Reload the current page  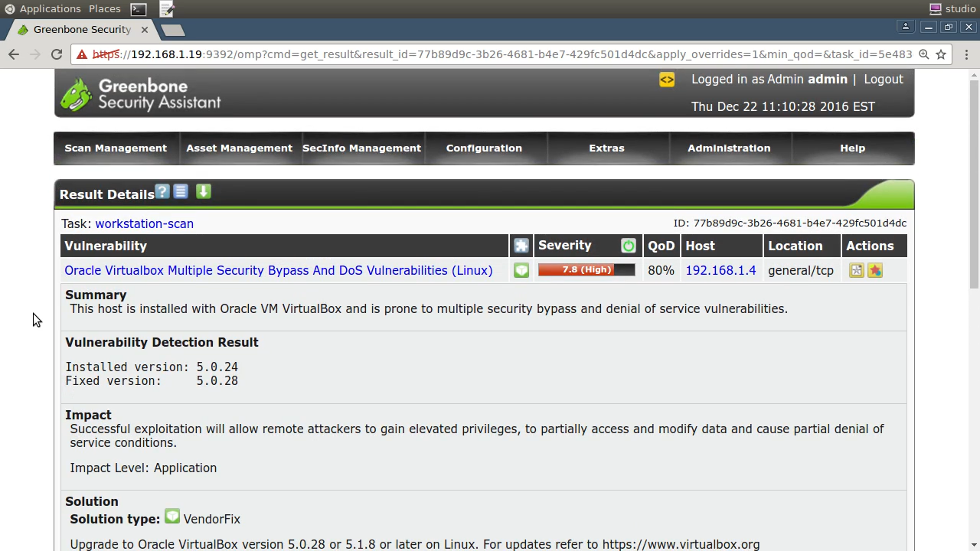click(x=57, y=54)
